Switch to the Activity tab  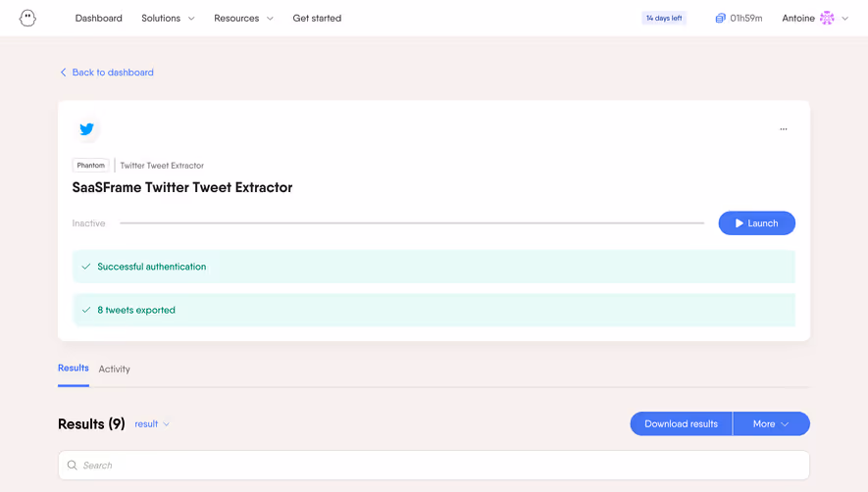[x=114, y=369]
